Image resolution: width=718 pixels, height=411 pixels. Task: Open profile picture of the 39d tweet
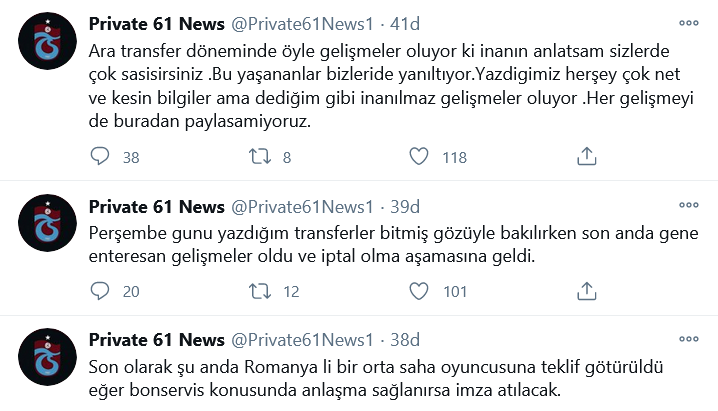click(48, 223)
